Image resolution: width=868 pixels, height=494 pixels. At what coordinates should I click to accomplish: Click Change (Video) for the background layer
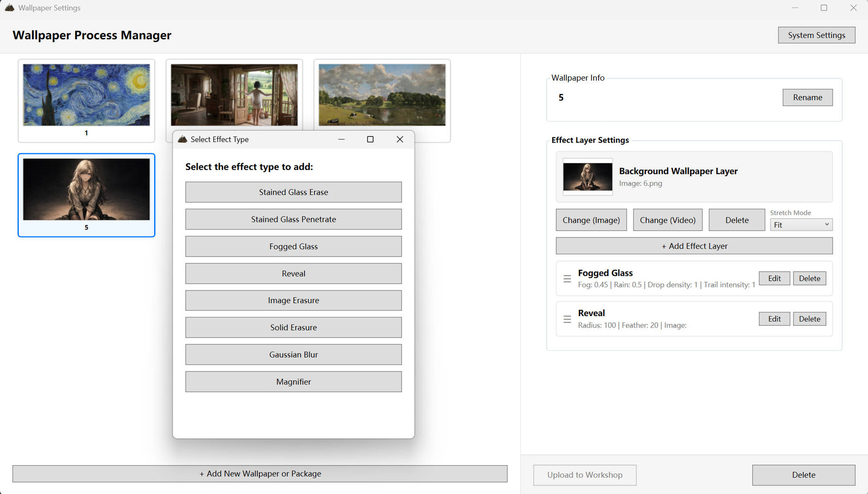[x=667, y=220]
